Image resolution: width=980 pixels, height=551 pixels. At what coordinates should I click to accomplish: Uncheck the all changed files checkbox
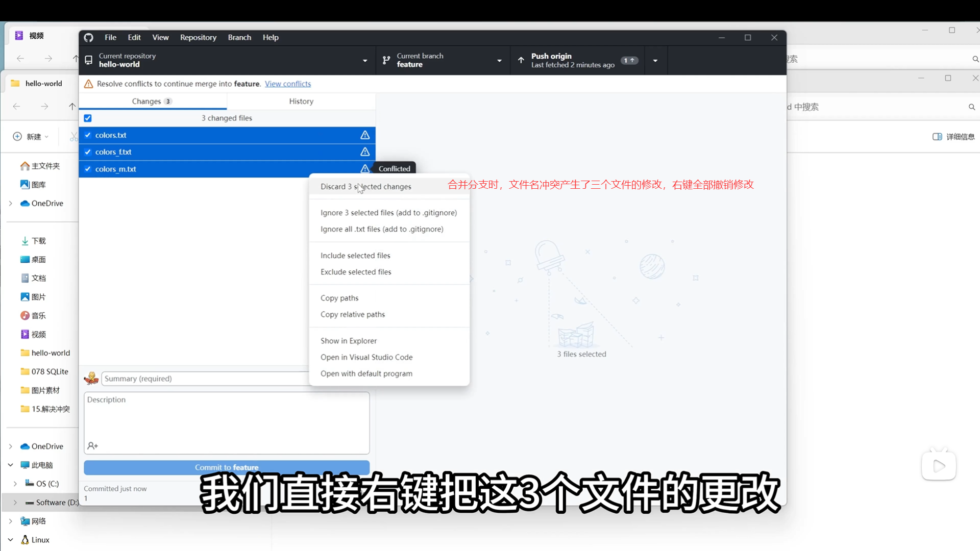pos(88,118)
